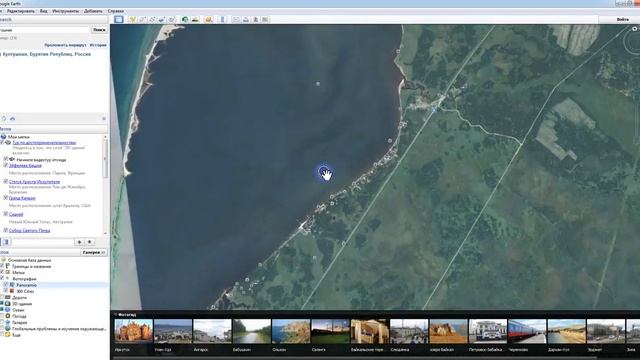The width and height of the screenshot is (640, 360).
Task: Toggle the Weather layer checkbox
Action: point(2,316)
